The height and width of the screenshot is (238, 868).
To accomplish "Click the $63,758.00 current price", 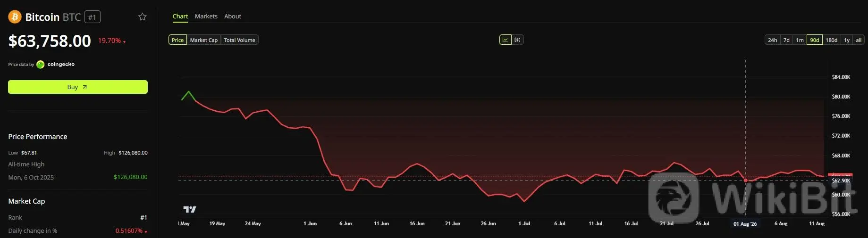I will pyautogui.click(x=50, y=41).
